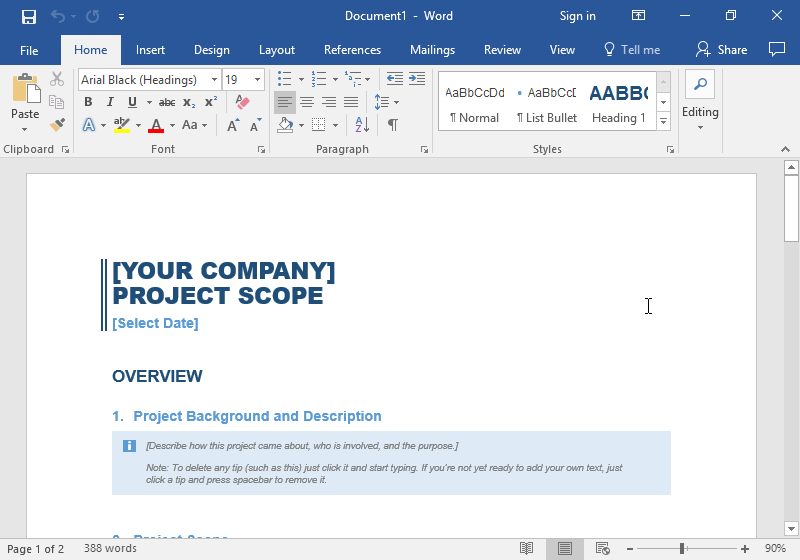Click the Format Painter brush icon
800x560 pixels.
pyautogui.click(x=57, y=125)
